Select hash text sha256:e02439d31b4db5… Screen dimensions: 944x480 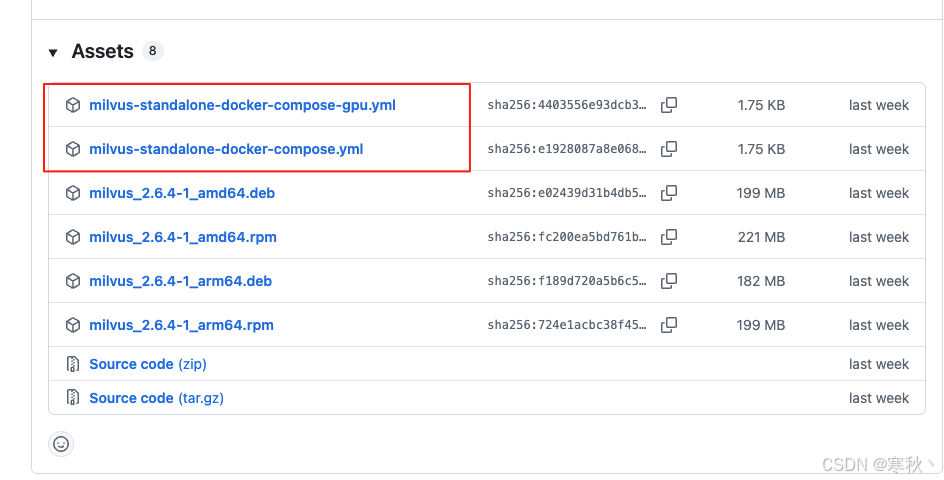[567, 193]
